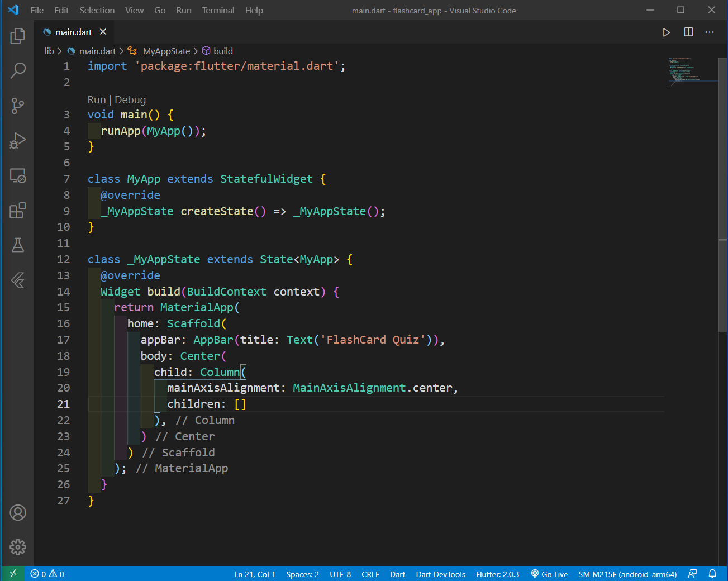Select language mode Dart

point(397,574)
